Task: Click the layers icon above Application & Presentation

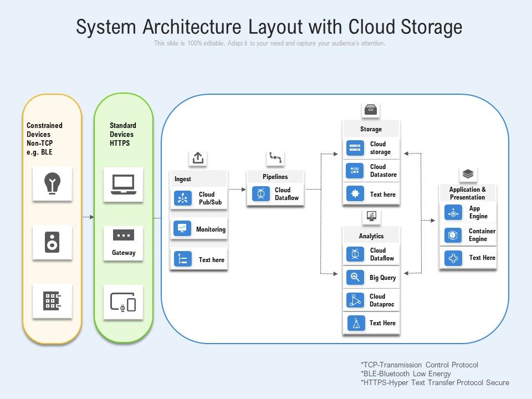Action: (468, 173)
